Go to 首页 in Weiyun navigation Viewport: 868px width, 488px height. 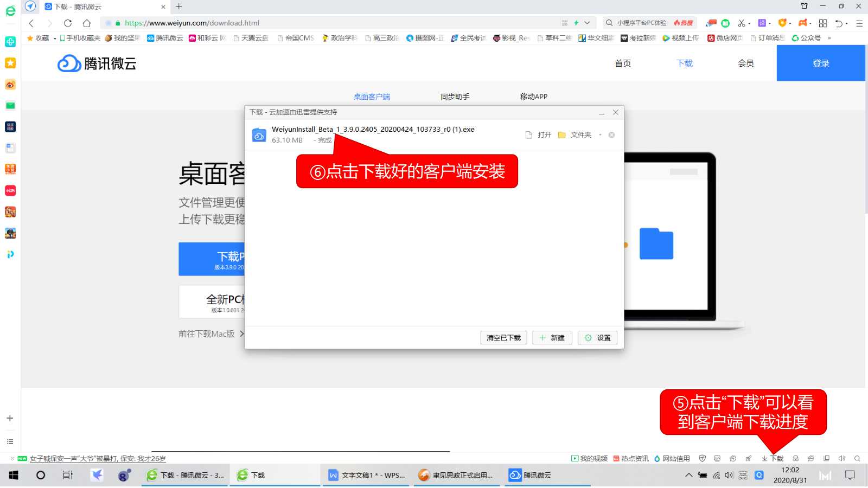click(x=623, y=63)
